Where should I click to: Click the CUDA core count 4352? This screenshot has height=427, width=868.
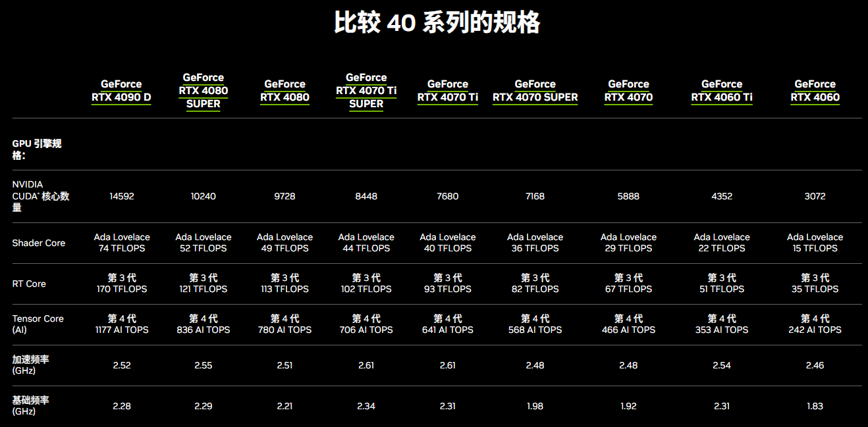tap(722, 196)
